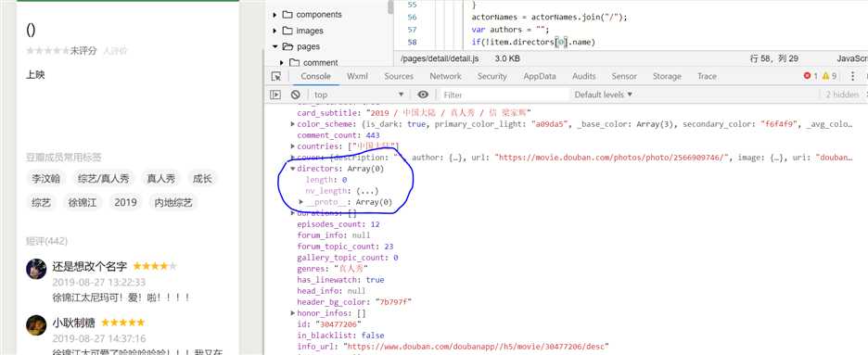Select the 真人秀 tag

point(160,179)
